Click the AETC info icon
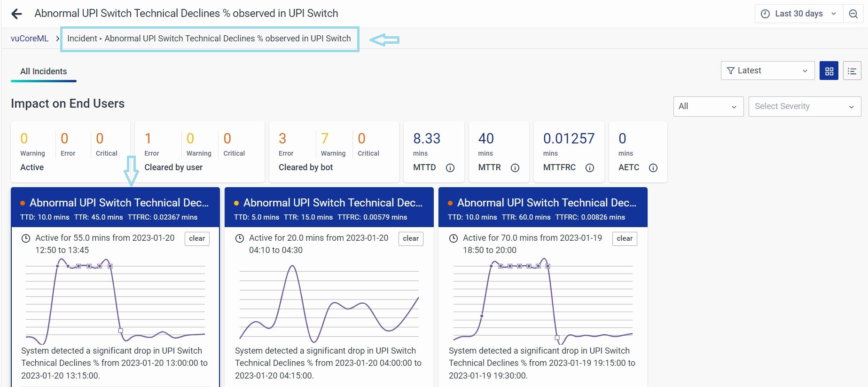 click(x=653, y=168)
